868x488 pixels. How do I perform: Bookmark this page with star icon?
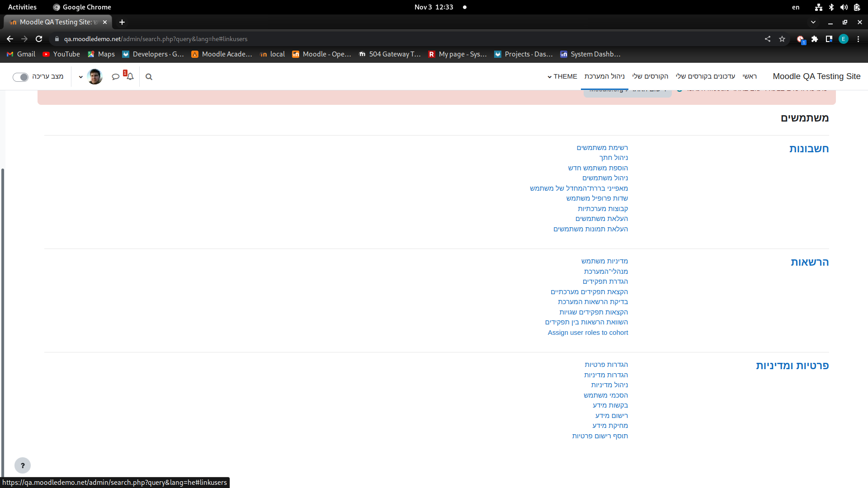coord(782,39)
